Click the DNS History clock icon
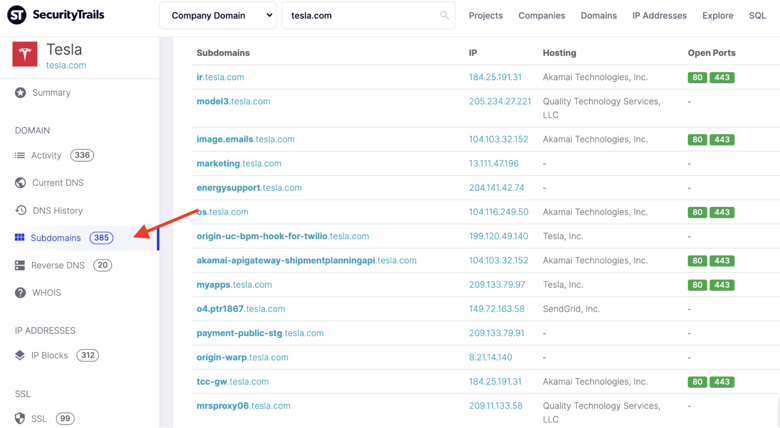This screenshot has height=428, width=780. tap(20, 211)
